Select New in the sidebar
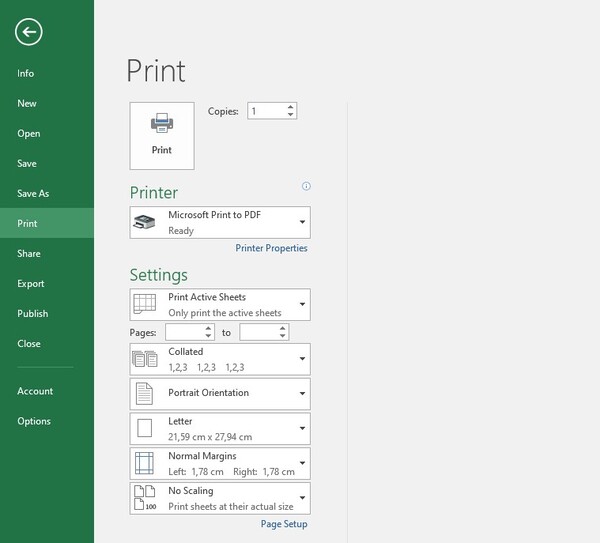 [x=47, y=103]
